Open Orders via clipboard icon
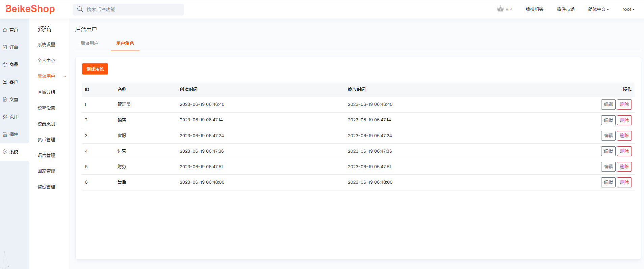 5,47
